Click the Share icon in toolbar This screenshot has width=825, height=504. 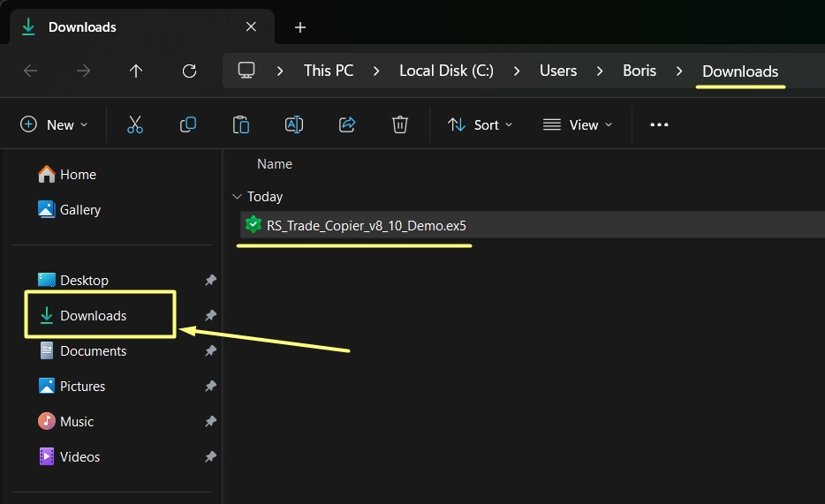pos(347,124)
